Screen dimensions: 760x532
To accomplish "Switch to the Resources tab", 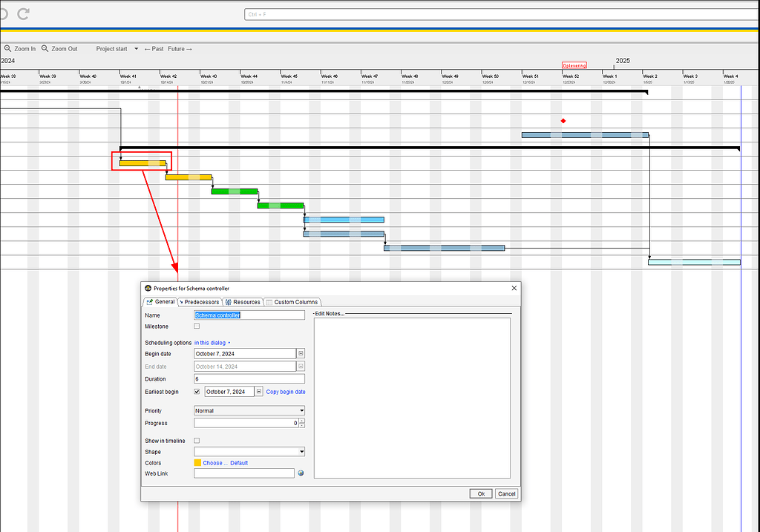I will 243,302.
